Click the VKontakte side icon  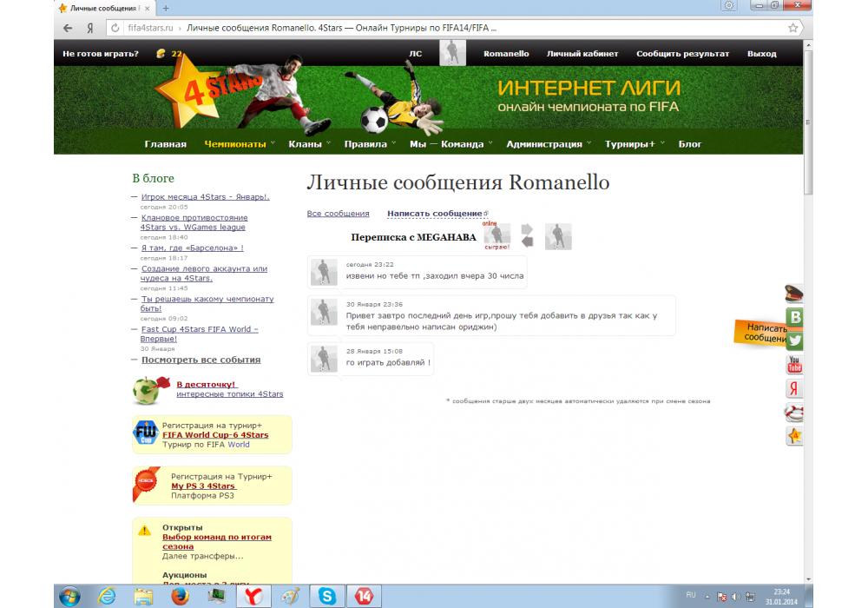tap(794, 317)
